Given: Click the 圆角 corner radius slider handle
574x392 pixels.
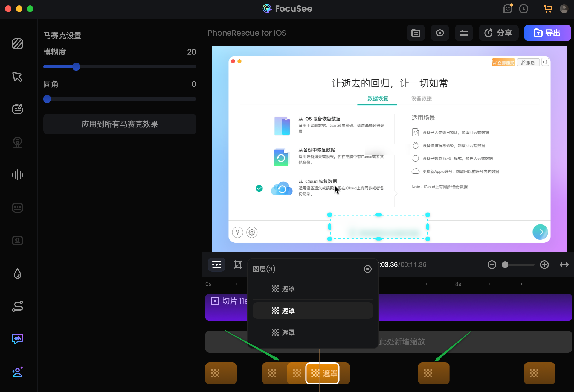Looking at the screenshot, I should click(x=47, y=99).
